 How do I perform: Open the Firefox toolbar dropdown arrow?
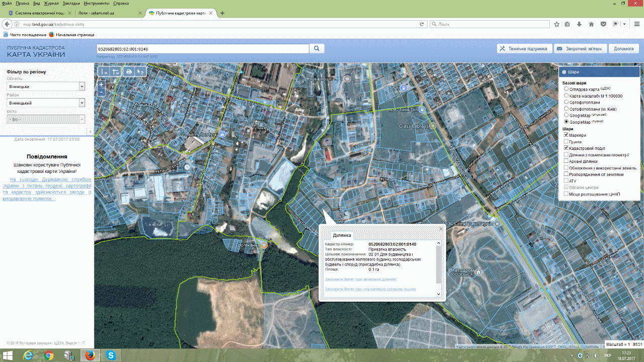(x=624, y=24)
